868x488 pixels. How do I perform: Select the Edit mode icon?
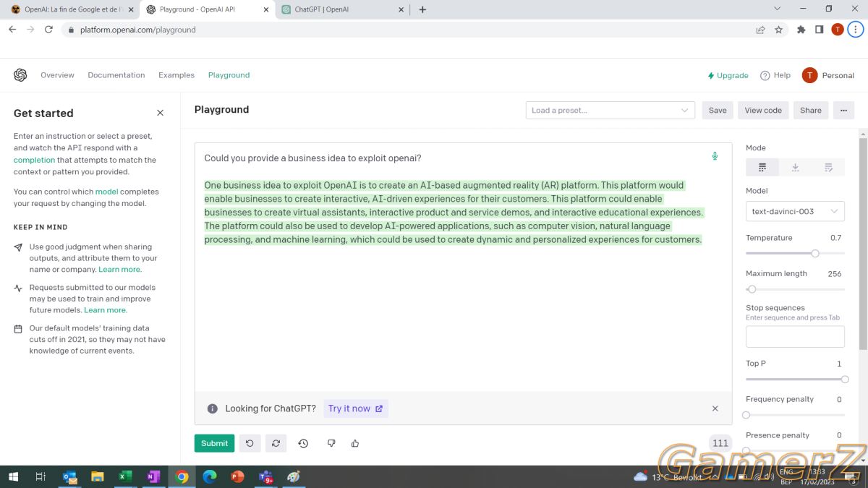(828, 167)
